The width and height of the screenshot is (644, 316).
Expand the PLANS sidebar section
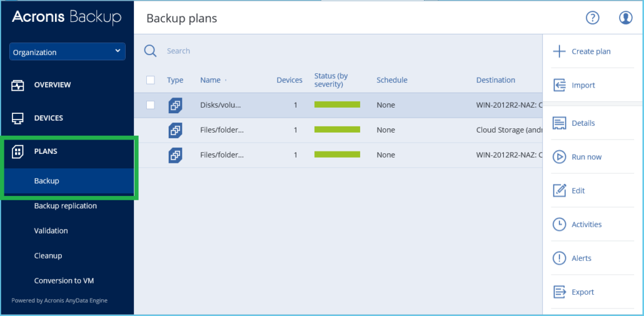tap(45, 151)
